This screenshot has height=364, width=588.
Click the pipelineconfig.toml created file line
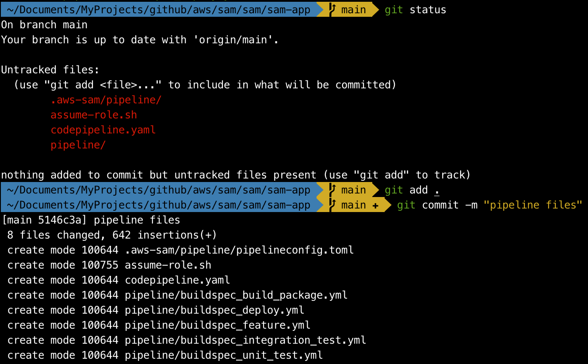[181, 250]
